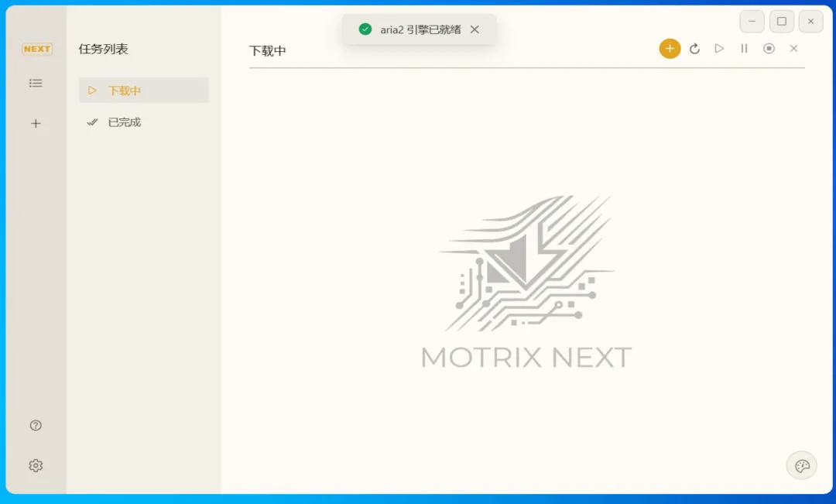Open the task list sidebar icon

pyautogui.click(x=36, y=83)
